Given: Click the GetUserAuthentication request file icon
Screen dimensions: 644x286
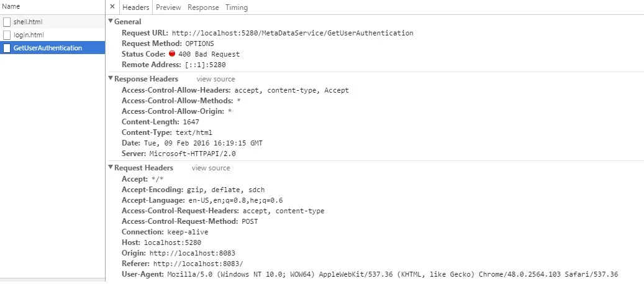Looking at the screenshot, I should tap(7, 48).
